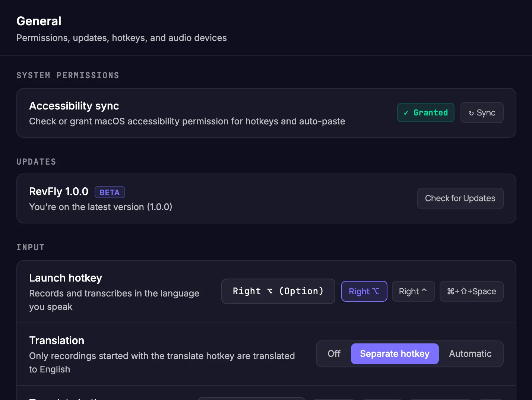Image resolution: width=532 pixels, height=400 pixels.
Task: Click the 'Launch hotkey' label
Action: tap(66, 278)
